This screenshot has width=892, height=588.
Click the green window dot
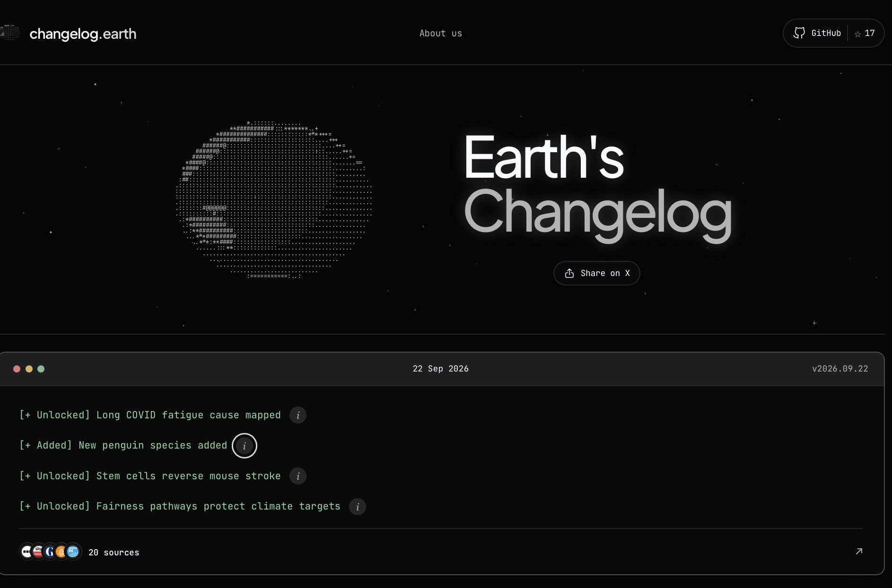41,369
